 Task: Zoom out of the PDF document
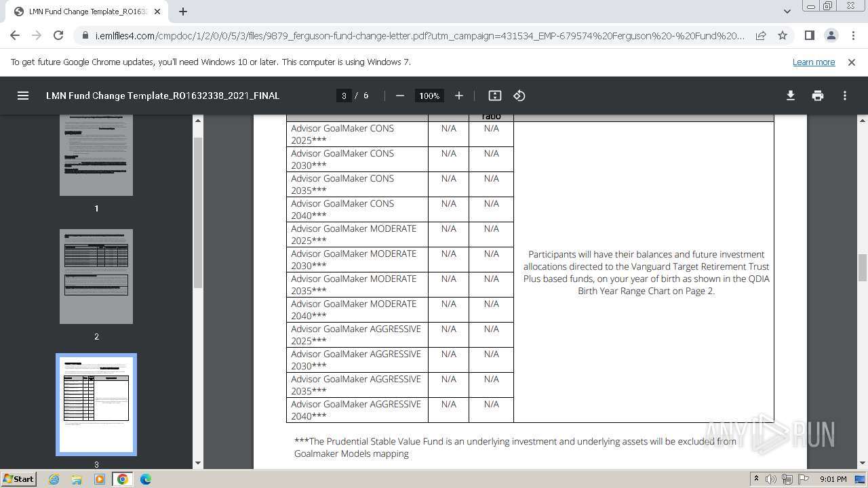[x=400, y=96]
